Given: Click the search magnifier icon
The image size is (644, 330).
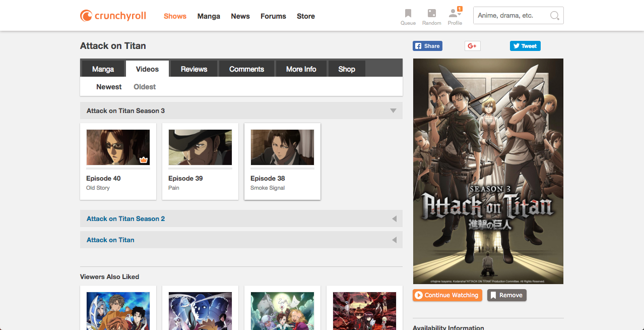Looking at the screenshot, I should coord(554,16).
